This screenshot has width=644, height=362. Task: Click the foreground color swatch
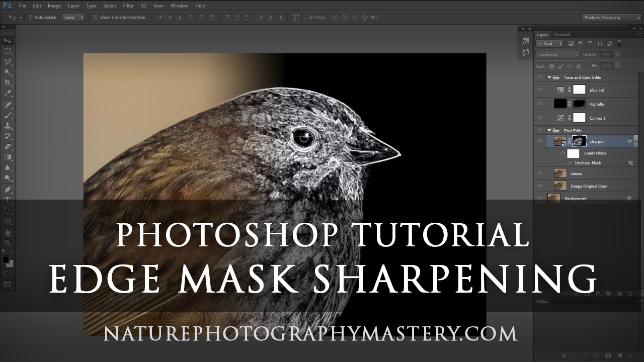7,260
